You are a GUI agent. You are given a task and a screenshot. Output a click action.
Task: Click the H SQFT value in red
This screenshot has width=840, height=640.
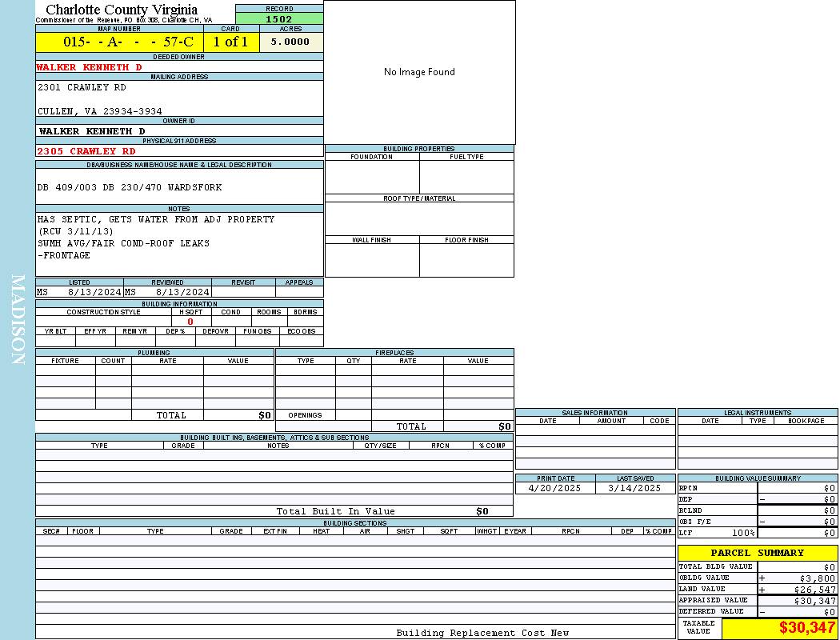click(190, 322)
